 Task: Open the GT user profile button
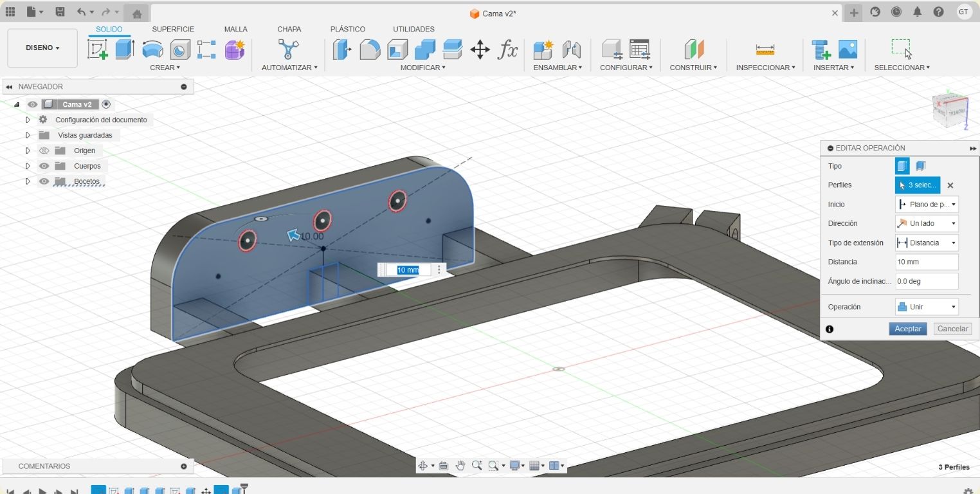click(x=963, y=12)
